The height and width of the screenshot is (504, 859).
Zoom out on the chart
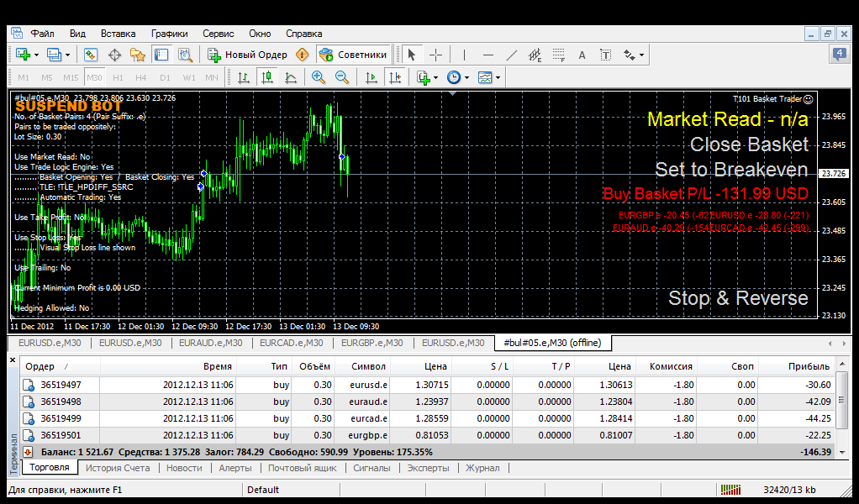[342, 78]
